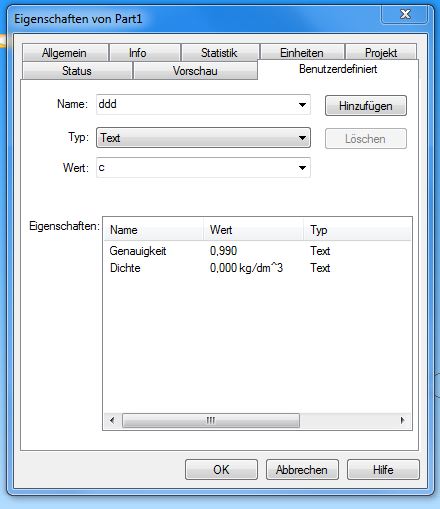This screenshot has height=509, width=440.
Task: Select the Genauigkeit property row
Action: (x=257, y=251)
